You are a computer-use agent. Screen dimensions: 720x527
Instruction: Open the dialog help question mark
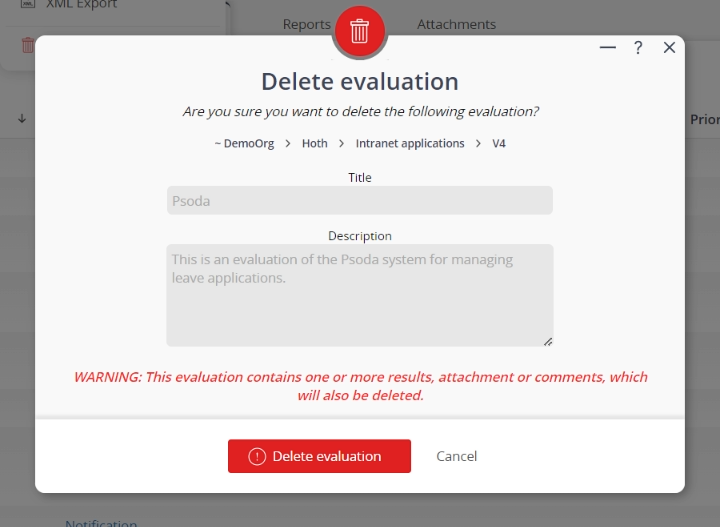[x=638, y=47]
